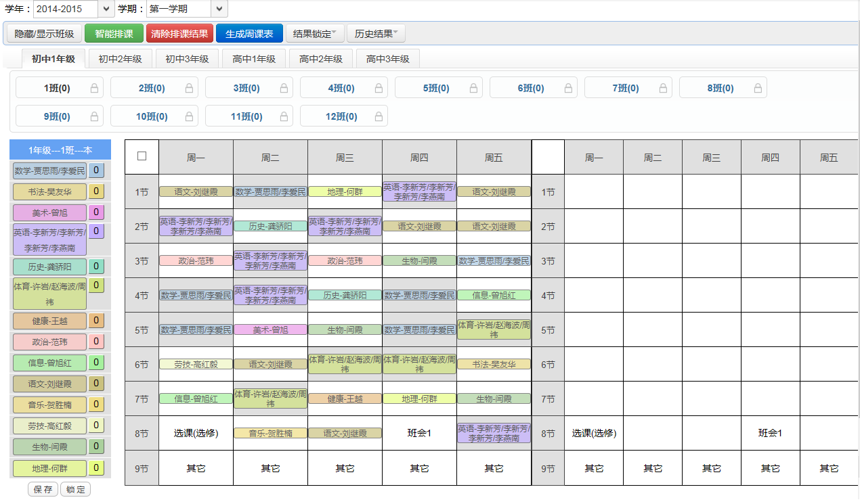Click lock icon on 5班(0) card
This screenshot has width=860, height=504.
click(473, 88)
